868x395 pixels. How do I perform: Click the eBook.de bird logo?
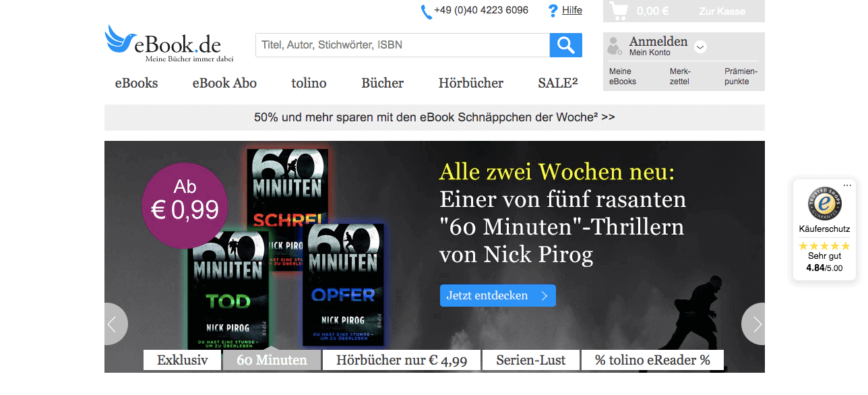coord(168,44)
